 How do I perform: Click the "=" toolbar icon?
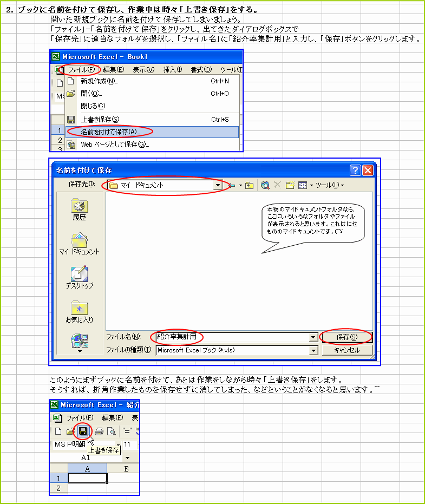coord(127,431)
